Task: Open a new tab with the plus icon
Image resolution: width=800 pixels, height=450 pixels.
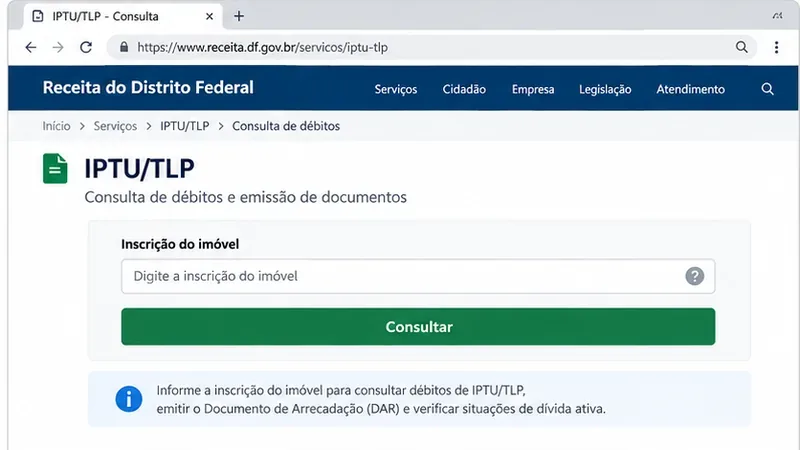Action: click(x=239, y=16)
